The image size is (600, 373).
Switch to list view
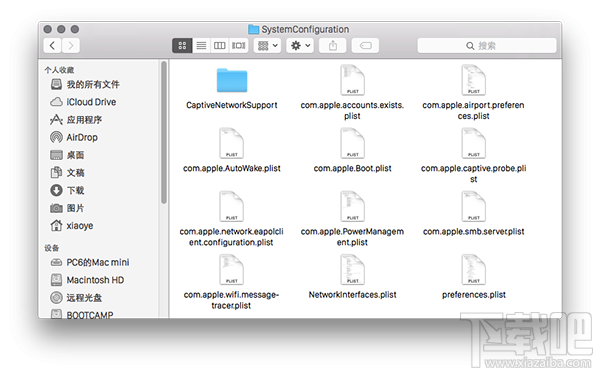pos(201,46)
